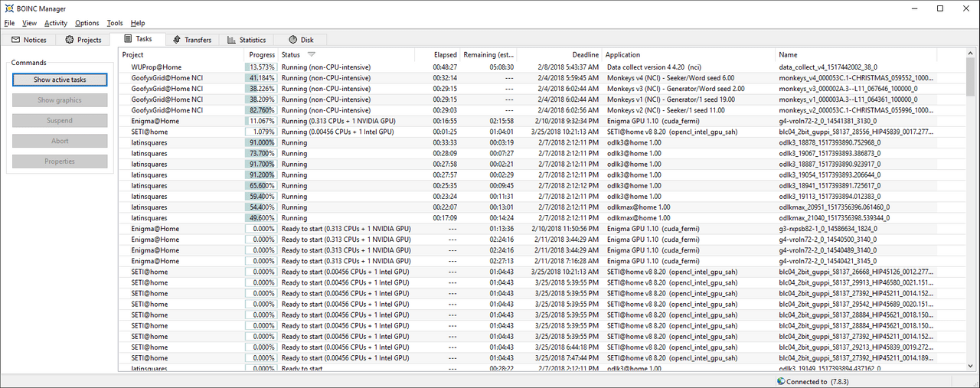Open the View menu
Screen dimensions: 980x388
coord(30,23)
